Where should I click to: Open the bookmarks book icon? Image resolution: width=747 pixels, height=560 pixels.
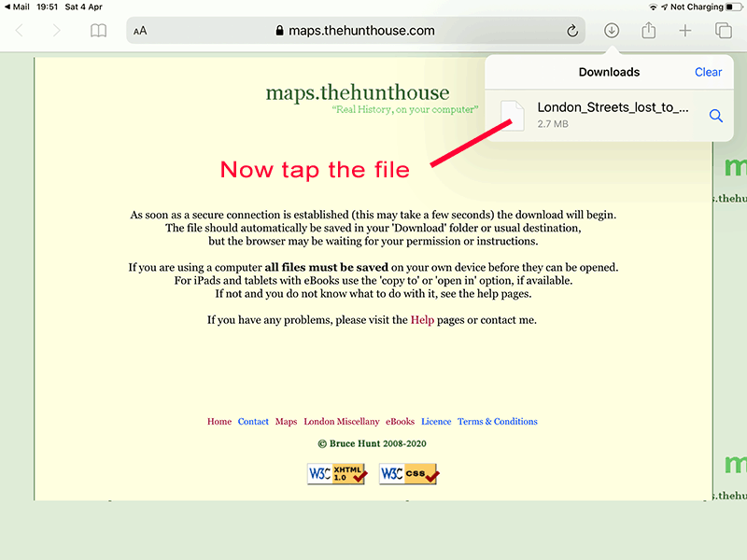[98, 31]
